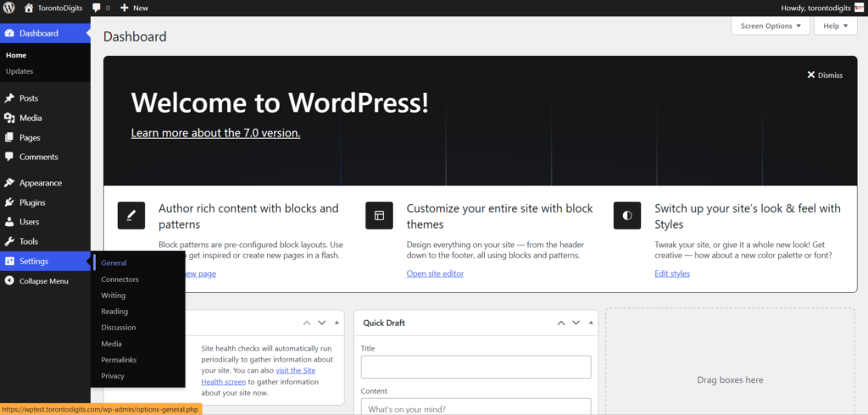Open the comments bubble icon in admin bar
Image resolution: width=868 pixels, height=415 pixels.
tap(97, 8)
